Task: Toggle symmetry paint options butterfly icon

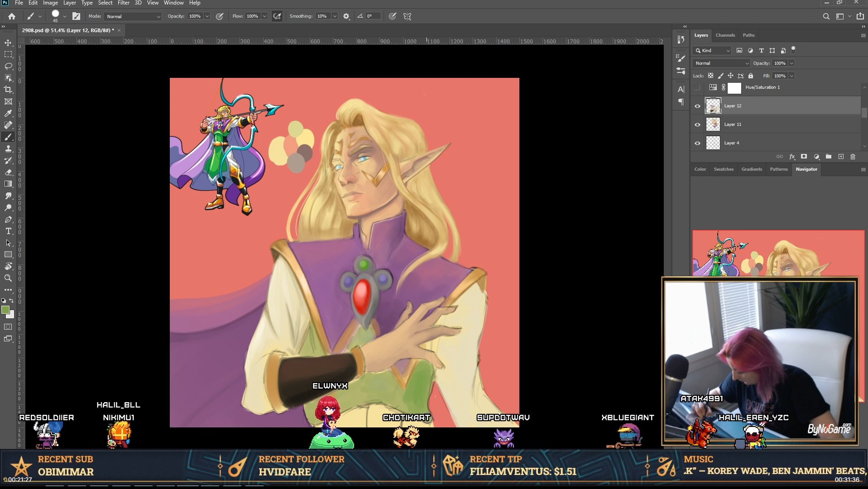Action: [408, 16]
